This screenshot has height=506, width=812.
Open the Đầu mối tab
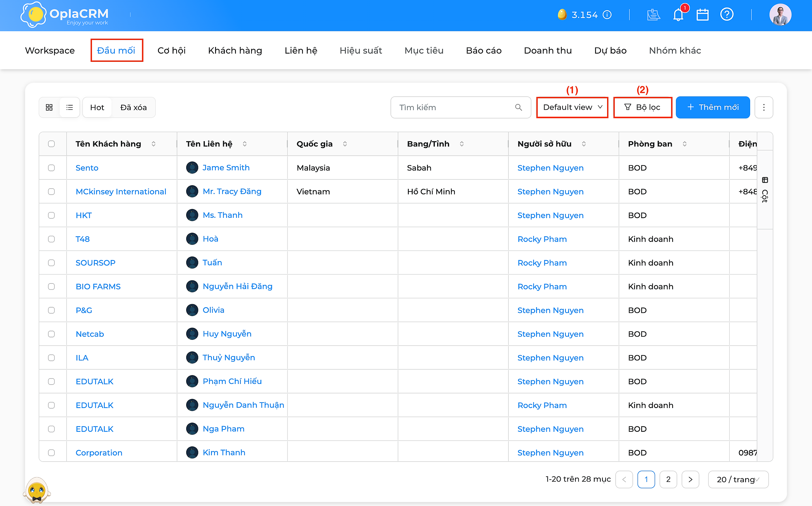pyautogui.click(x=116, y=50)
